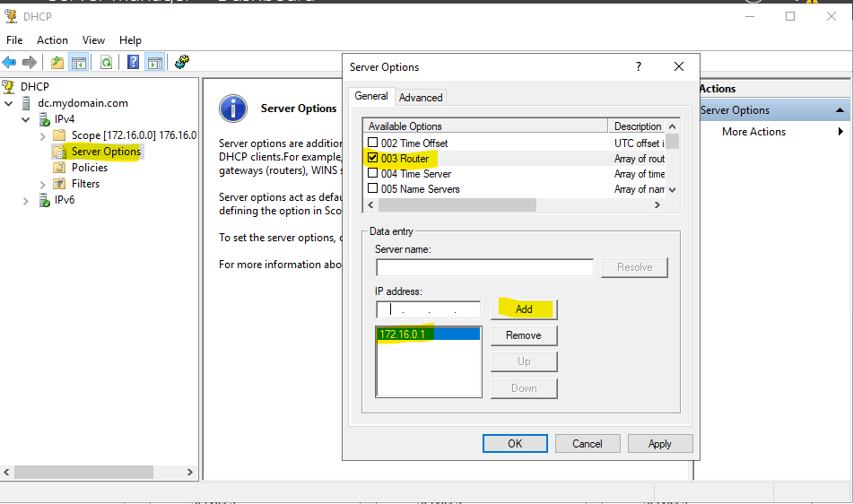Screen dimensions: 853x504
Task: Click the IP address input field
Action: [x=428, y=309]
